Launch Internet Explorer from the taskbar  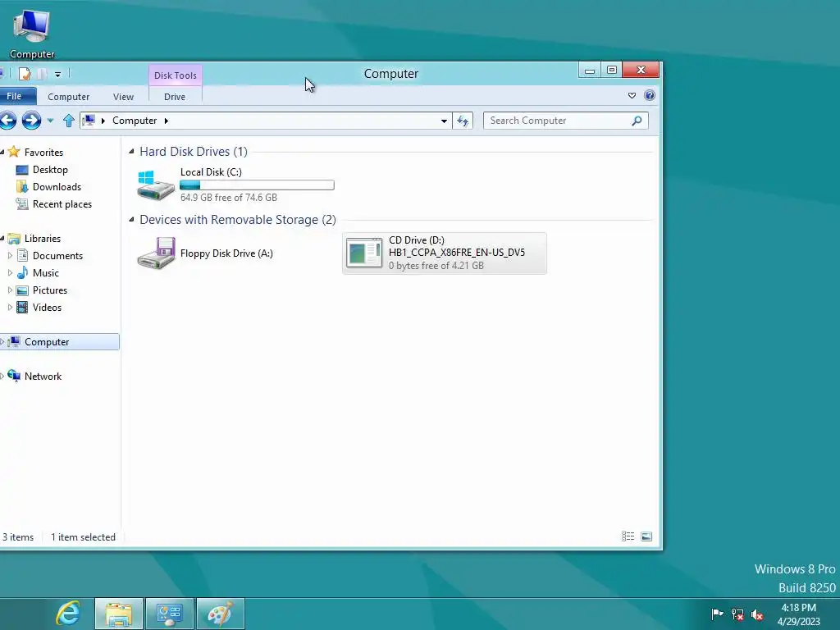point(68,614)
